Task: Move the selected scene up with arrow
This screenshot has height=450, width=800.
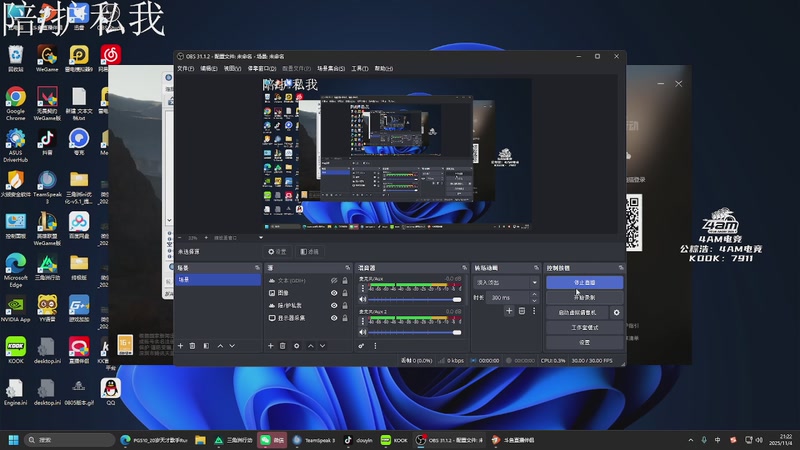Action: click(220, 345)
